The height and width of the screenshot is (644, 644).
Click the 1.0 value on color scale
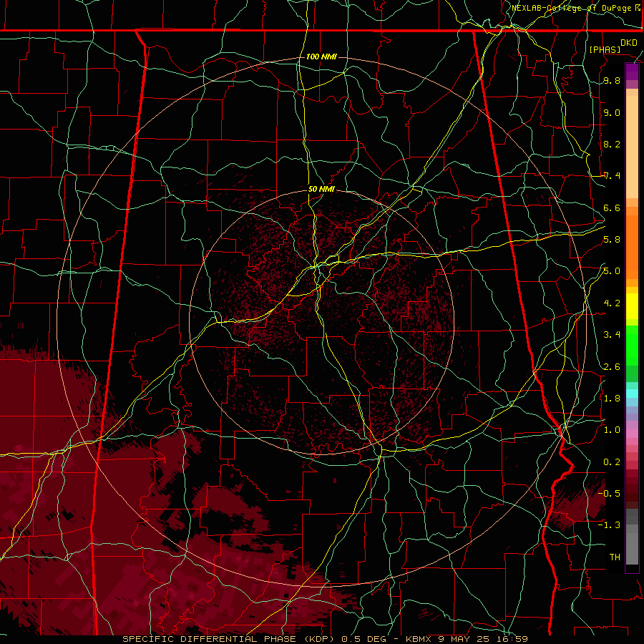(x=612, y=430)
